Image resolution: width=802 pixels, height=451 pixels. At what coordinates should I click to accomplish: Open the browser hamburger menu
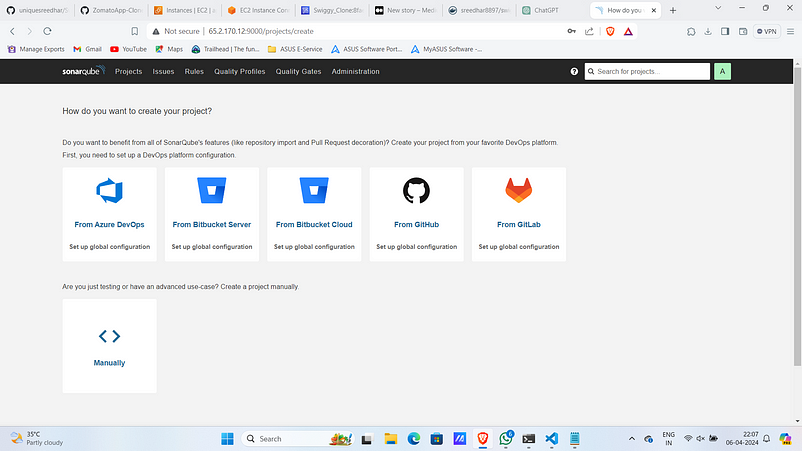tap(790, 31)
